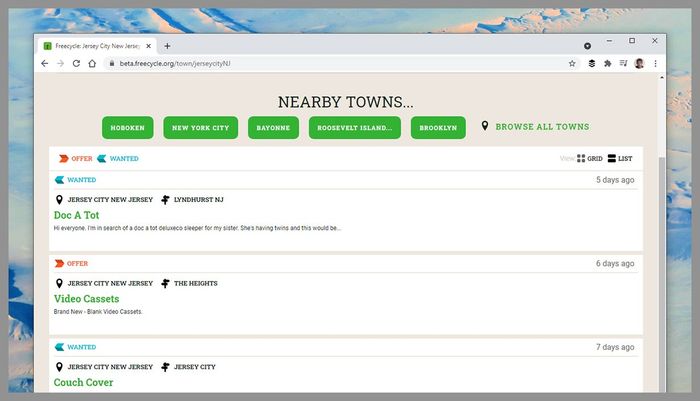The width and height of the screenshot is (700, 401).
Task: Click the Hoboken town button
Action: (x=128, y=128)
